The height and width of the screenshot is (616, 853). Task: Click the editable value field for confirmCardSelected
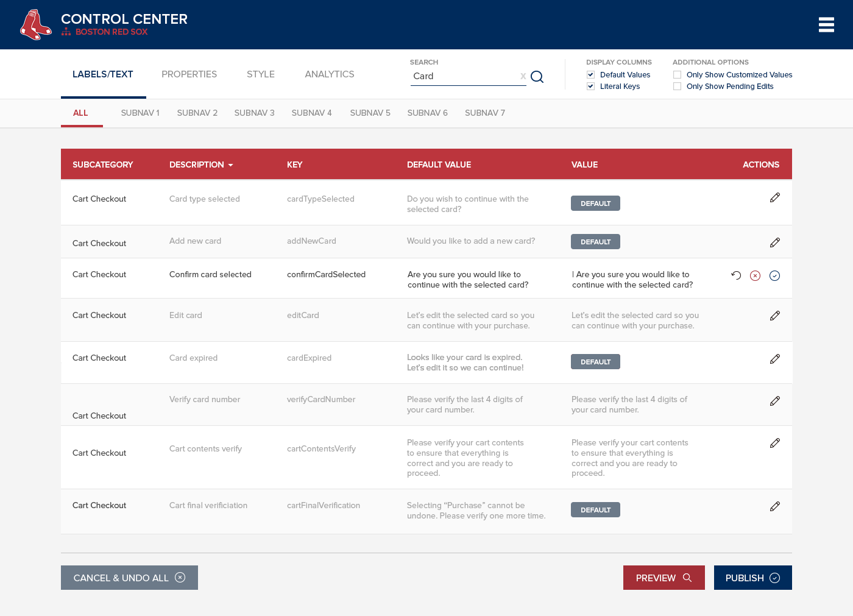pos(632,280)
